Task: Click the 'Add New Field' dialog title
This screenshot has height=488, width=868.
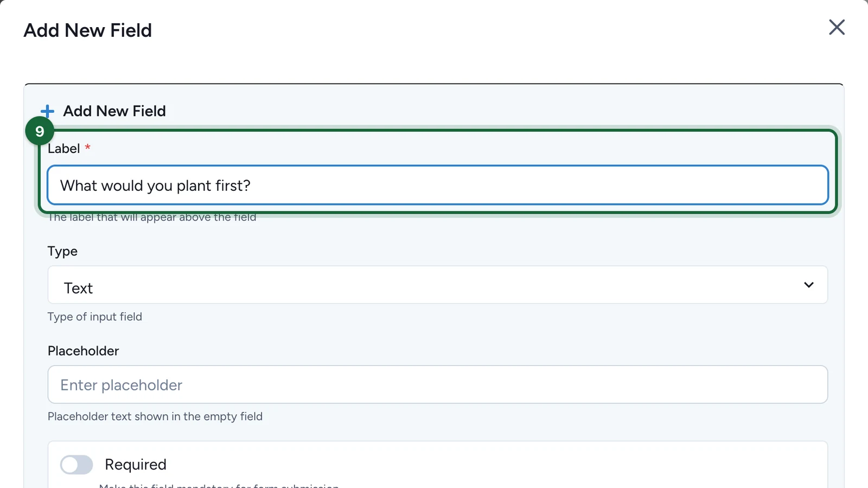Action: click(88, 30)
